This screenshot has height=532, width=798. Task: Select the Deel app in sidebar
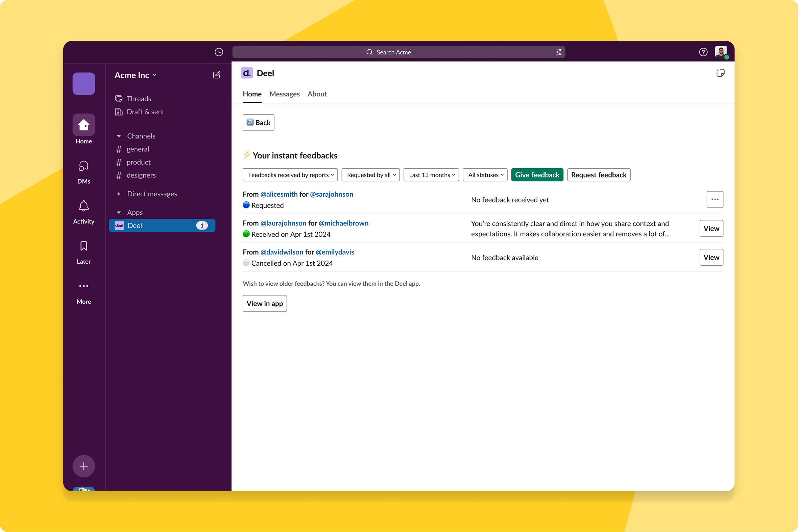[x=162, y=225]
